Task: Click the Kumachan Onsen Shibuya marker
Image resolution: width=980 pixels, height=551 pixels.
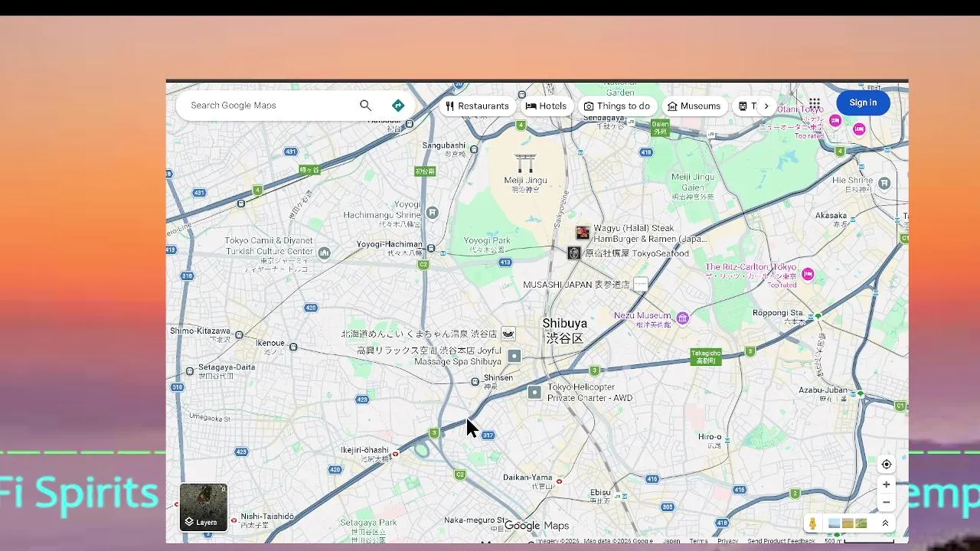Action: click(508, 334)
